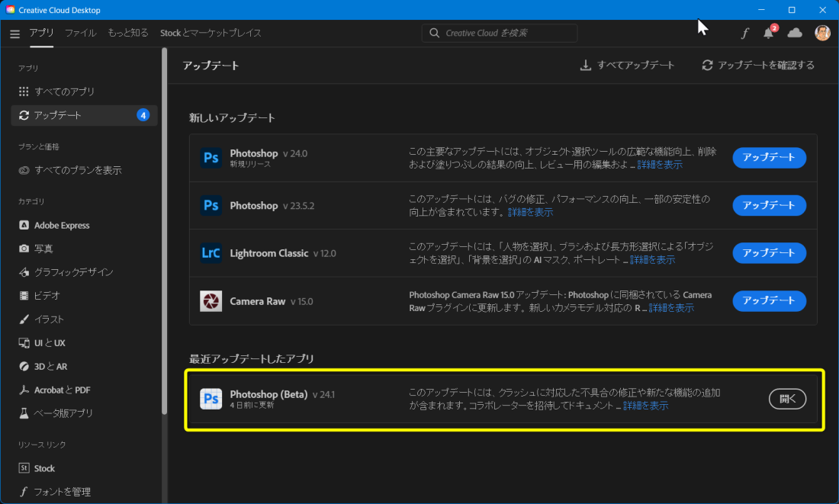The width and height of the screenshot is (839, 504).
Task: Click the sidebar vertical scrollbar
Action: pos(164,230)
